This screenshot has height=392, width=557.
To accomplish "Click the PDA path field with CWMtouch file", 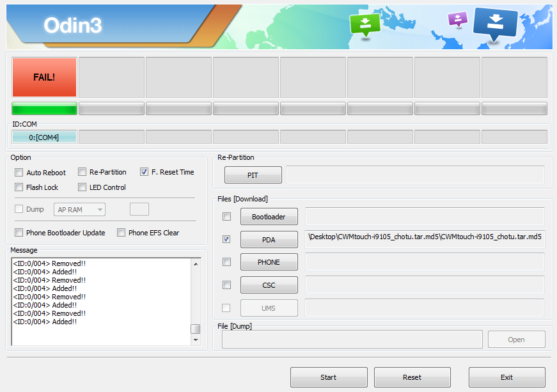I will [425, 239].
